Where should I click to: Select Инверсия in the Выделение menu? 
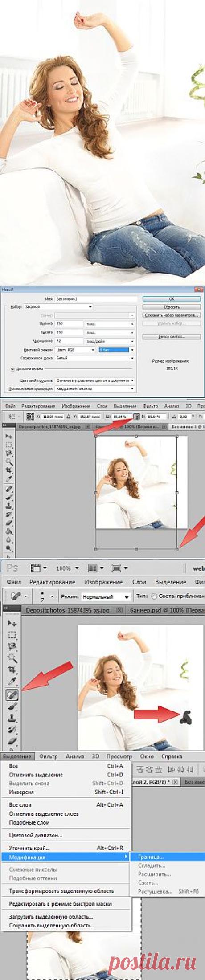tap(21, 792)
